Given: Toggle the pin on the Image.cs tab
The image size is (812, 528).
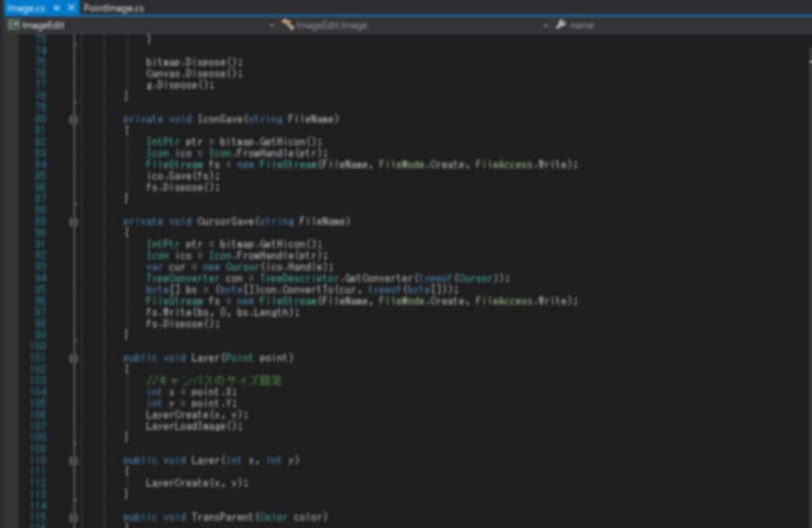Looking at the screenshot, I should point(57,8).
